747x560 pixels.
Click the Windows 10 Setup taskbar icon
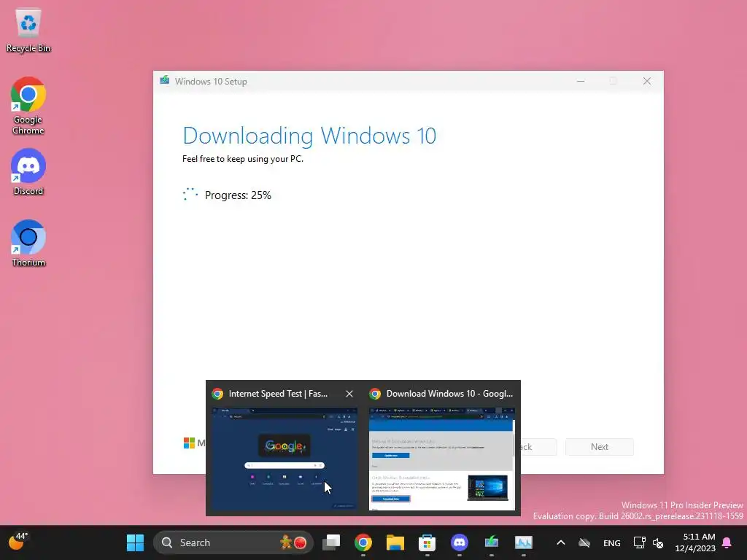coord(491,542)
